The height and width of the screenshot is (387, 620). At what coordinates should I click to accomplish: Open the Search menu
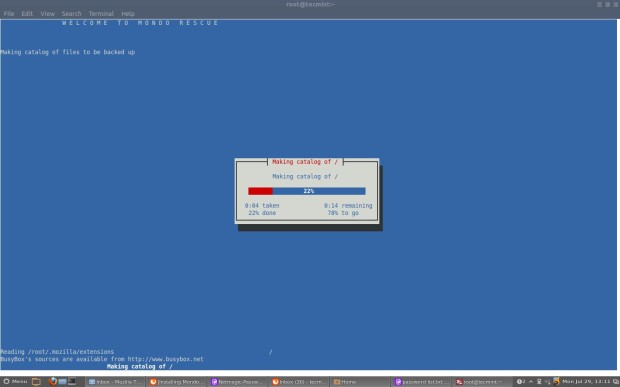tap(71, 13)
